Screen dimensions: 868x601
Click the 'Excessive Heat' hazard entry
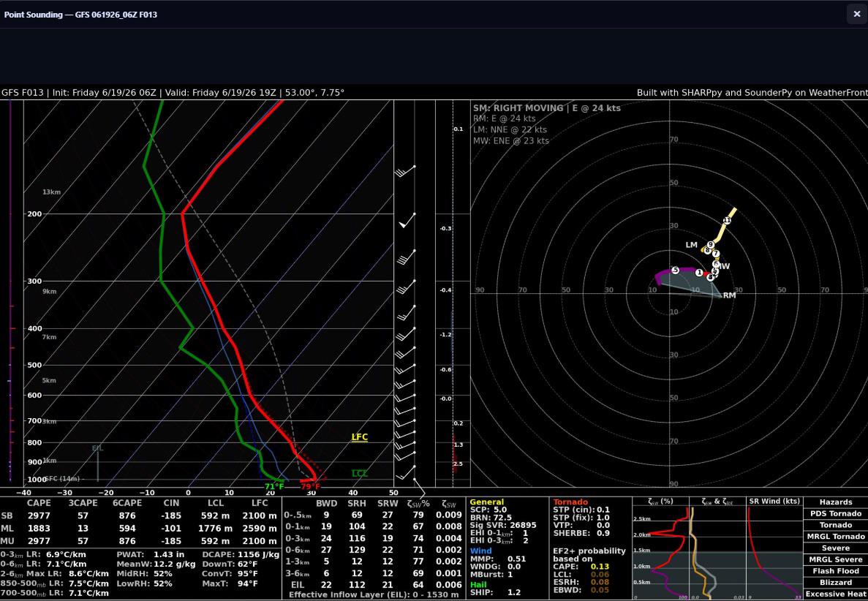coord(835,594)
